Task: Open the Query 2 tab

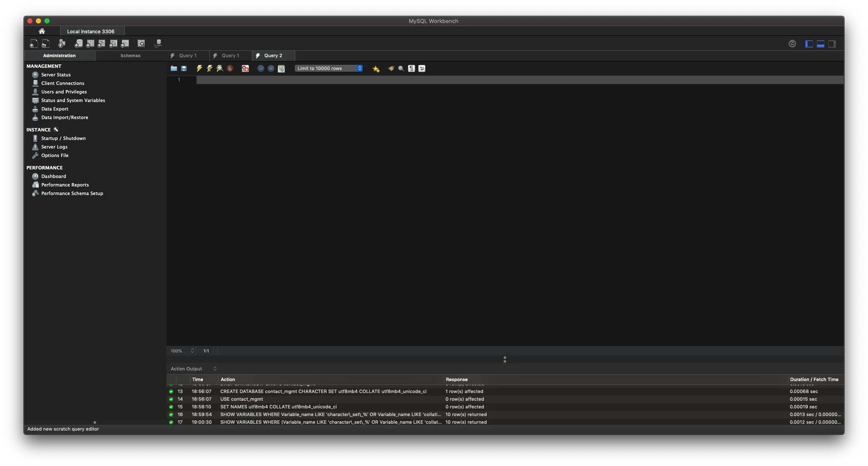Action: (x=273, y=55)
